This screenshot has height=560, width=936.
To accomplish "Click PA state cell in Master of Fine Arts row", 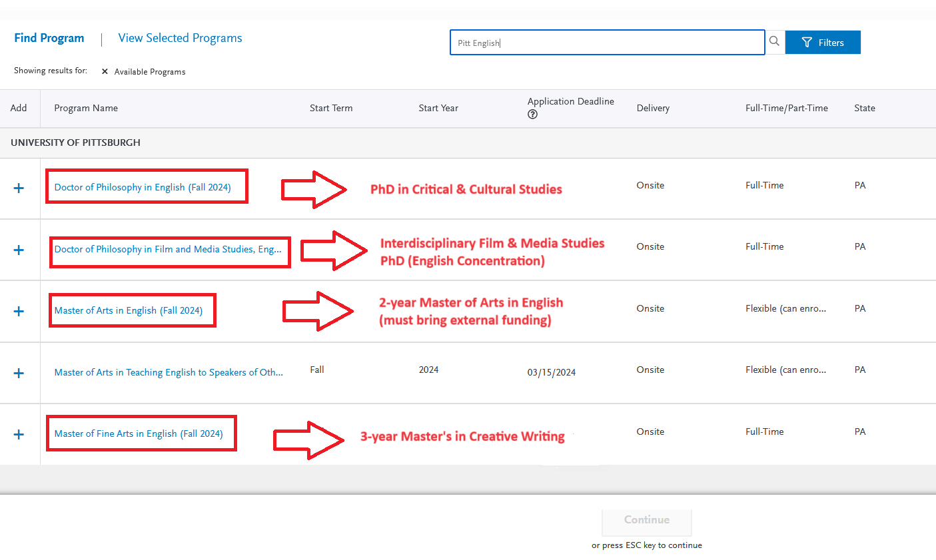I will (860, 431).
